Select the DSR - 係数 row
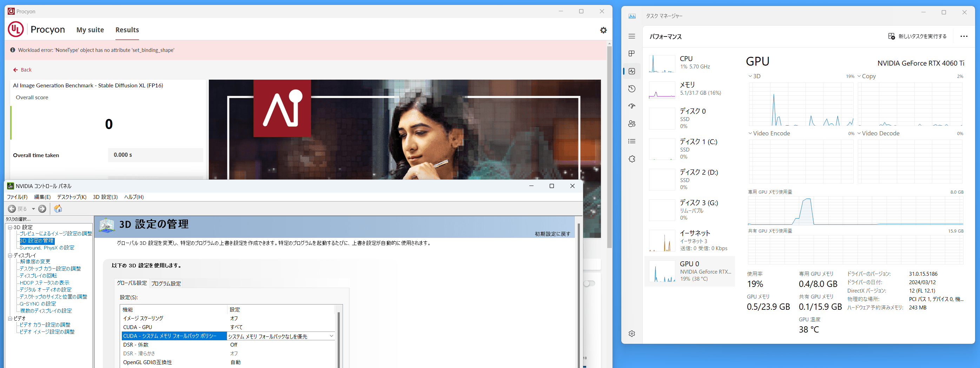The height and width of the screenshot is (368, 980). (228, 345)
